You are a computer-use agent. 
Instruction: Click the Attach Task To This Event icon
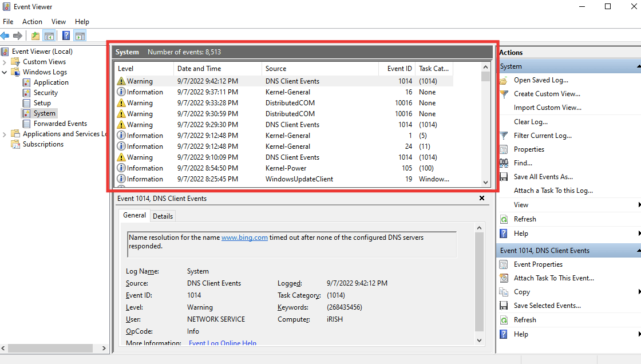(x=504, y=278)
